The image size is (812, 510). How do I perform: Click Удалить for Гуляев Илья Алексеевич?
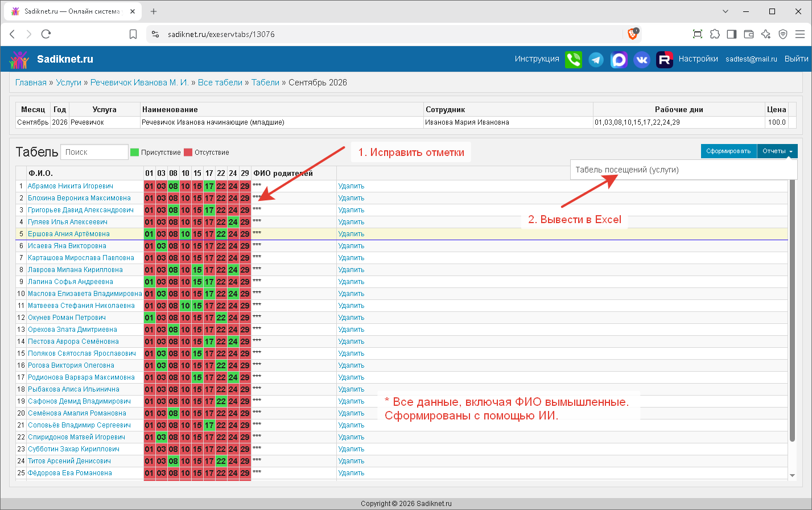(x=351, y=222)
